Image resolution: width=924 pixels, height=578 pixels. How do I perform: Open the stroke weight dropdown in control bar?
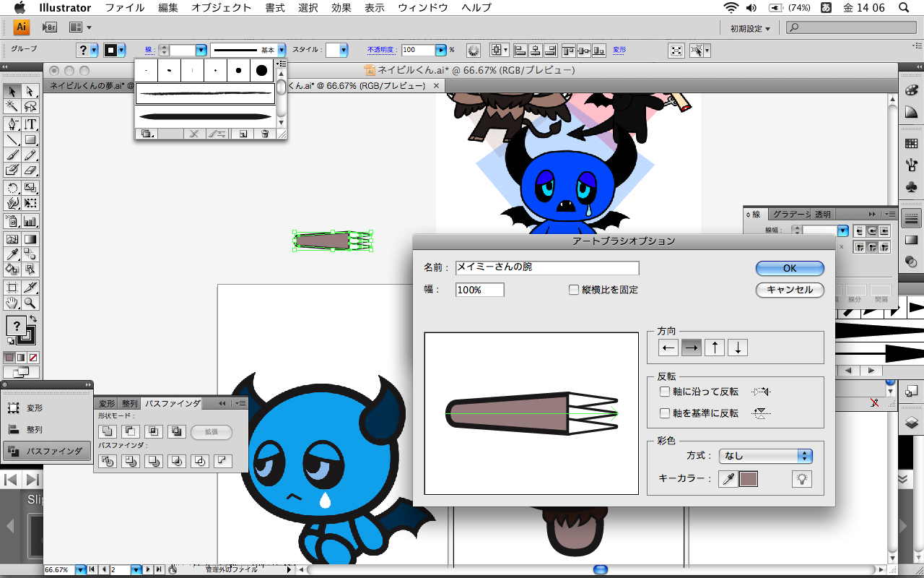201,50
